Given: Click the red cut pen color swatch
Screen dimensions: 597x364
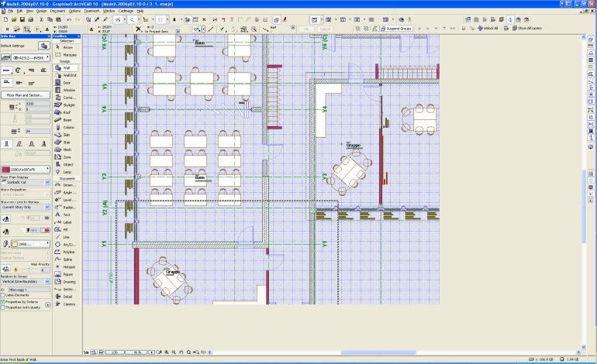Looking at the screenshot, I should [x=45, y=231].
